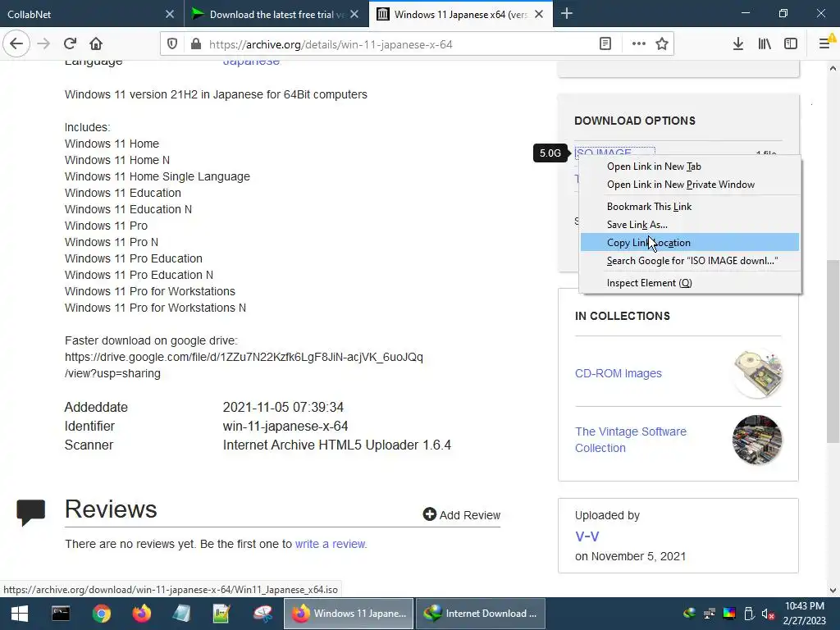Open the Windows Start menu
The width and height of the screenshot is (840, 630).
coord(20,614)
